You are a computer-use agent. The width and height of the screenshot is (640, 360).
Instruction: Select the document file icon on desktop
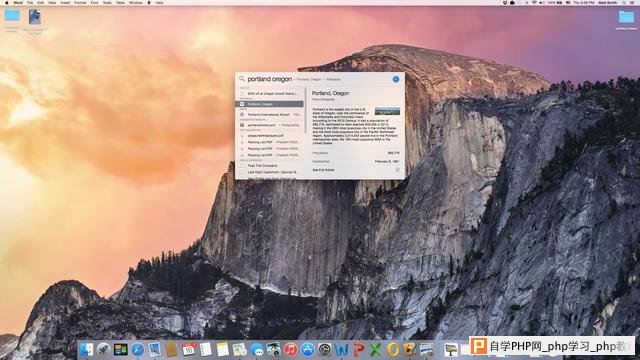pyautogui.click(x=34, y=17)
